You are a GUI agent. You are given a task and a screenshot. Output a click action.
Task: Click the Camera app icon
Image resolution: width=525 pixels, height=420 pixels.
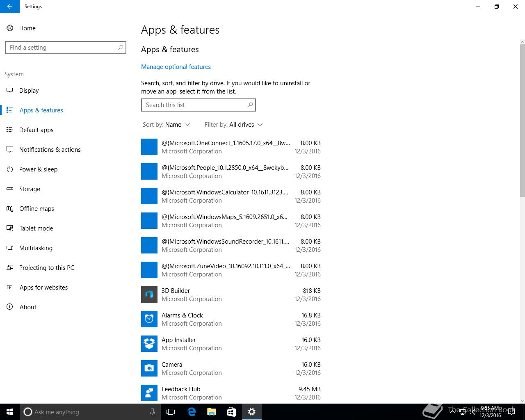tap(149, 368)
